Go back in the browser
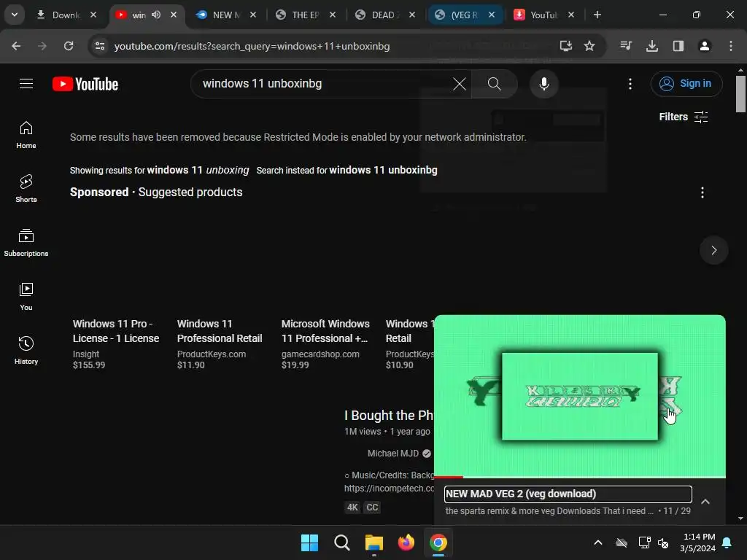Image resolution: width=747 pixels, height=560 pixels. tap(16, 46)
